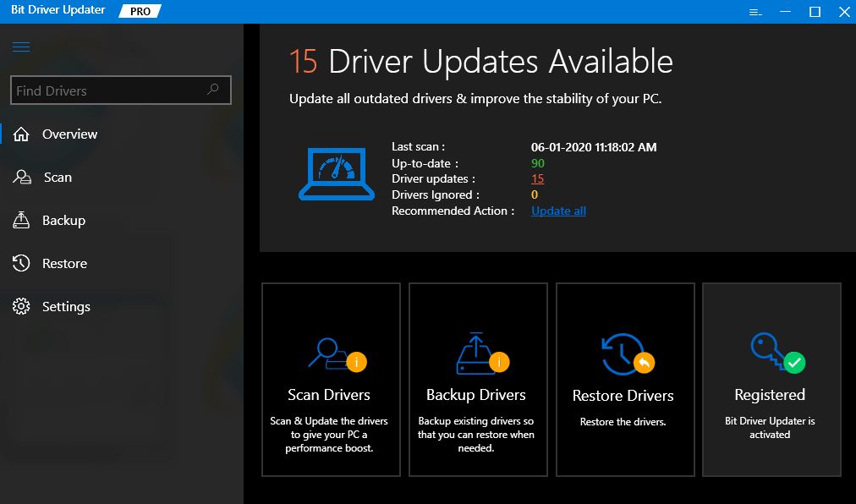Open the Backup Drivers card title
This screenshot has height=504, width=856.
[x=476, y=395]
